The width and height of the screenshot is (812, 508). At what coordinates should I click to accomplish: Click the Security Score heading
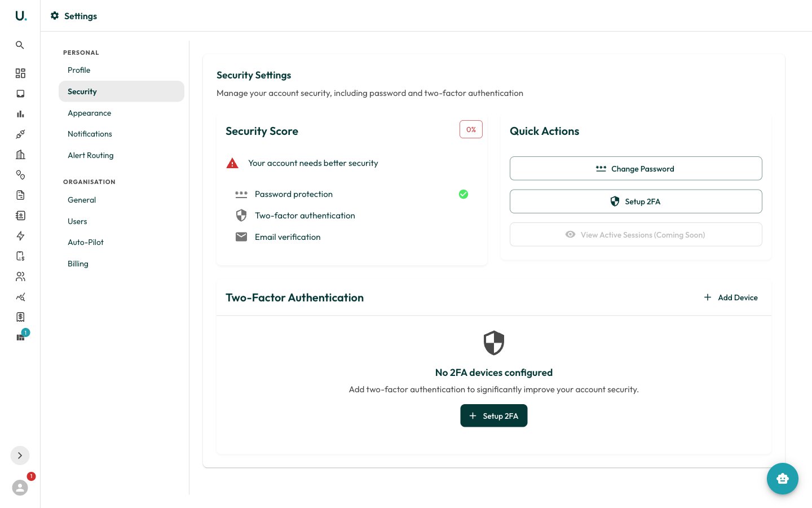point(262,131)
